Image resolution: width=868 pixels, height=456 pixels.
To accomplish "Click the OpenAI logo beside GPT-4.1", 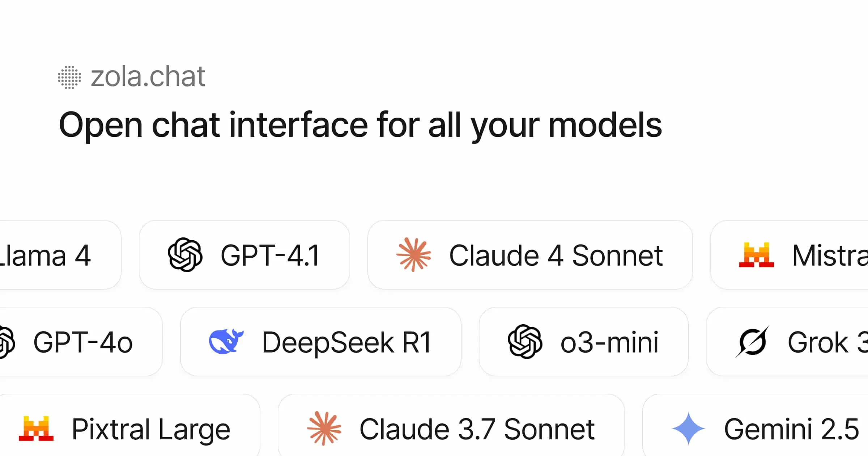I will [185, 255].
